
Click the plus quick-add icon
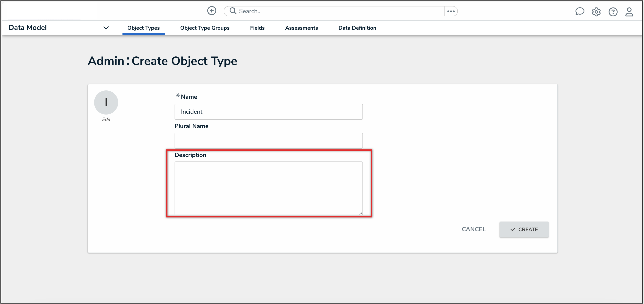[x=212, y=11]
